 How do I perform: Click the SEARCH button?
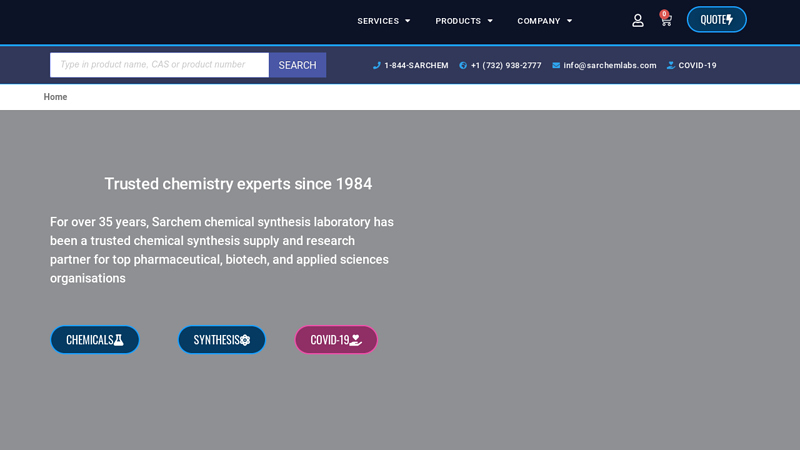point(297,65)
